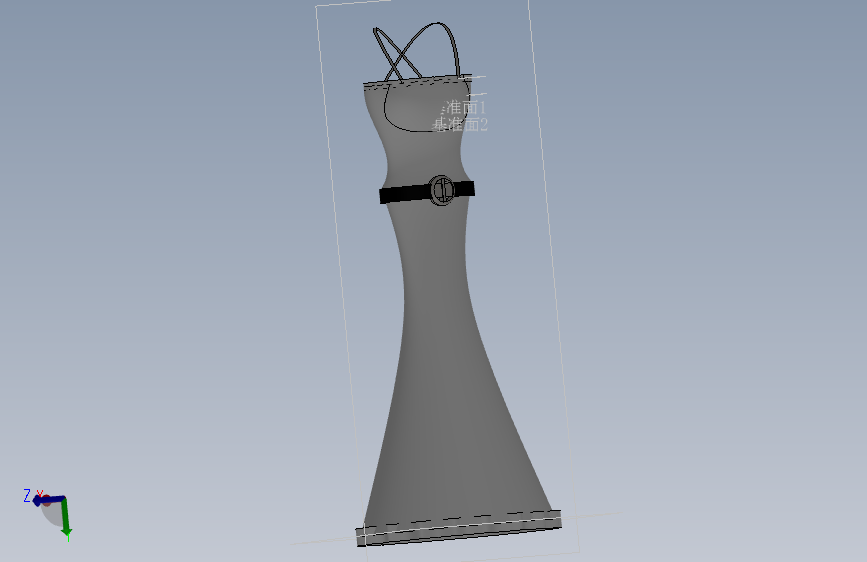The height and width of the screenshot is (562, 867).
Task: Click the 准面1 reference plane label
Action: coord(464,107)
